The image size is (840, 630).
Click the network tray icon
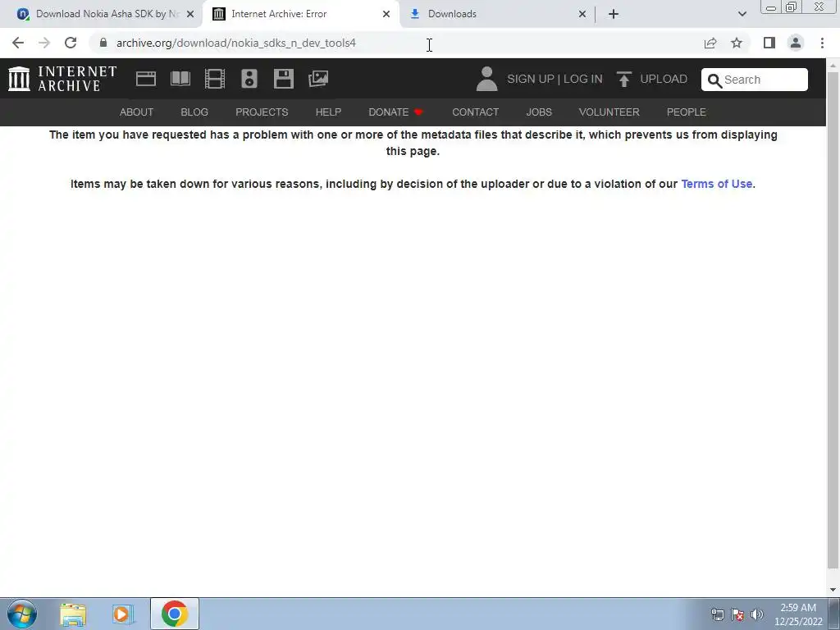point(717,614)
